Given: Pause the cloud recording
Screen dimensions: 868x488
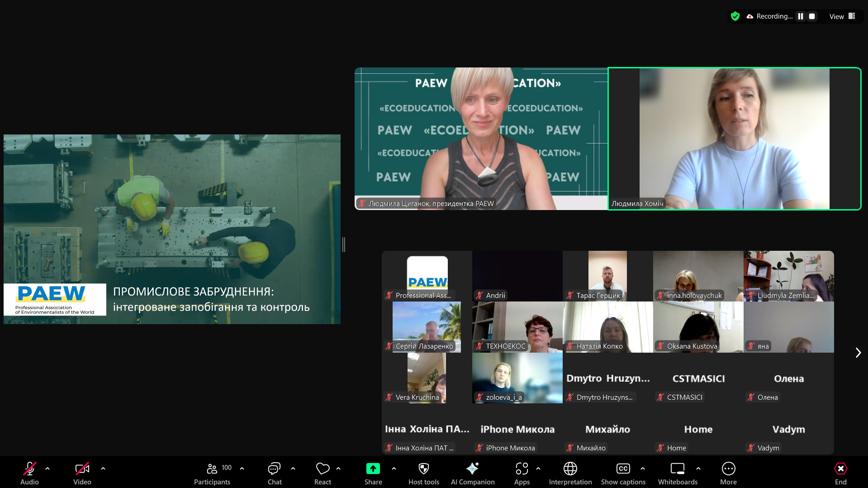Looking at the screenshot, I should [x=801, y=16].
